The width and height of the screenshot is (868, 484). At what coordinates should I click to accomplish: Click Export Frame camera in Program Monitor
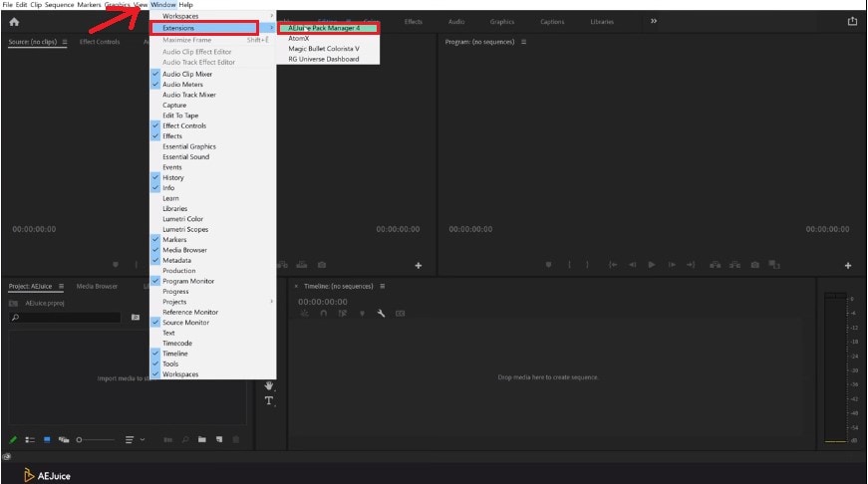coord(755,265)
